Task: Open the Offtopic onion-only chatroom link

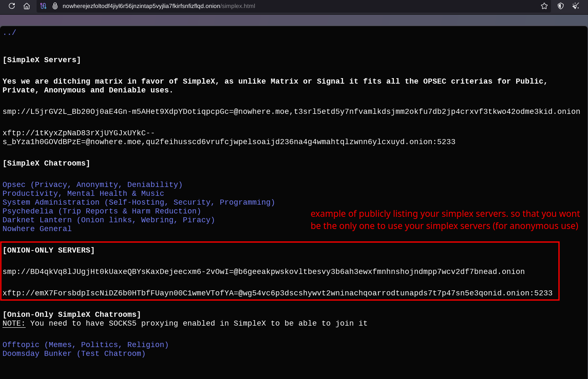Action: point(85,345)
